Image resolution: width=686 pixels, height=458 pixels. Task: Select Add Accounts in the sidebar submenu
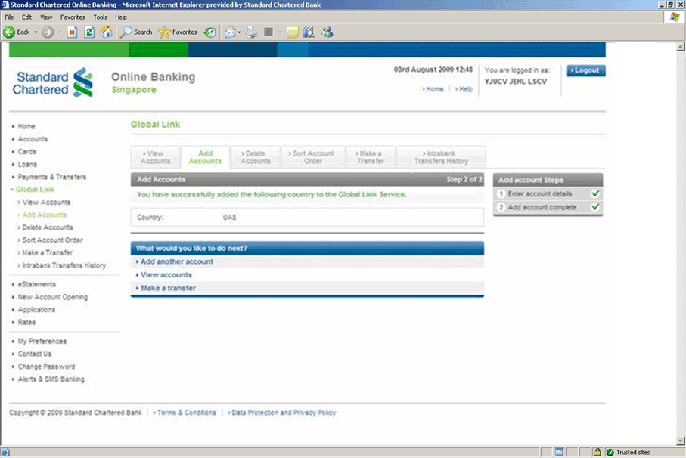[x=45, y=215]
